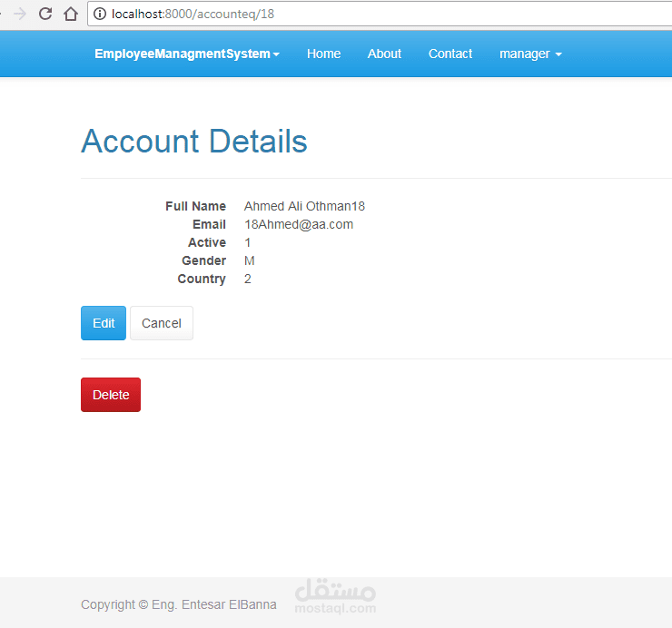Click the 'Gender' field label
The width and height of the screenshot is (672, 628).
[x=204, y=260]
